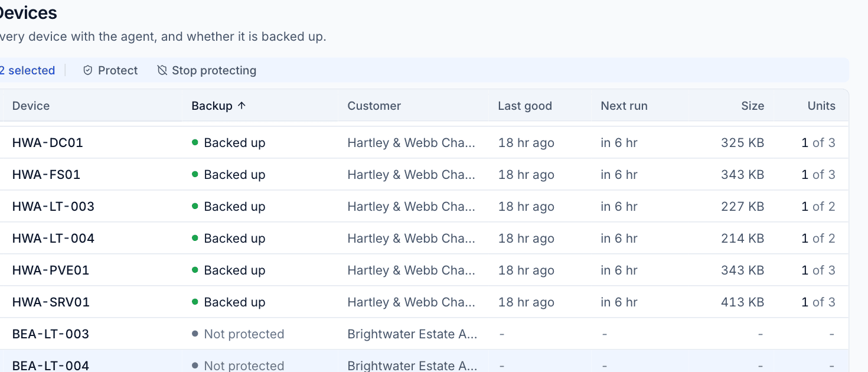This screenshot has height=372, width=868.
Task: Sort by the Customer column header
Action: tap(374, 106)
